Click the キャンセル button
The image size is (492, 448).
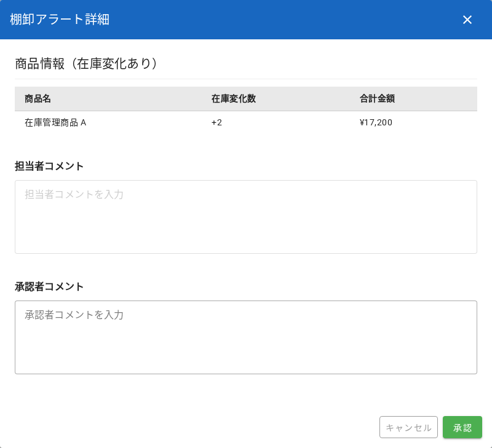pyautogui.click(x=408, y=427)
